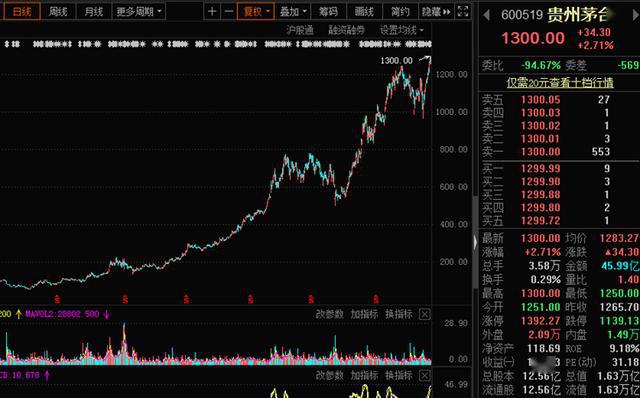Viewport: 640px width, 398px height.
Task: Select 买五 bid price 1299.72
Action: coord(541,220)
